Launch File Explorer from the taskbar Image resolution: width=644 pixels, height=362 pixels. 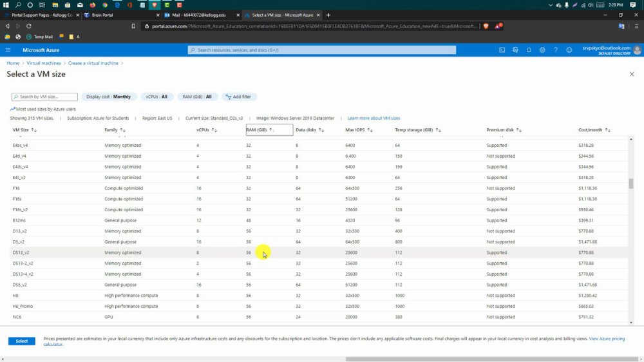pyautogui.click(x=55, y=5)
